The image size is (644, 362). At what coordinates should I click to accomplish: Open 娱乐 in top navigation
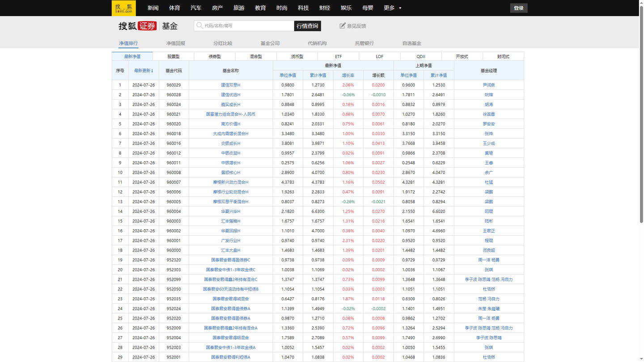[346, 8]
